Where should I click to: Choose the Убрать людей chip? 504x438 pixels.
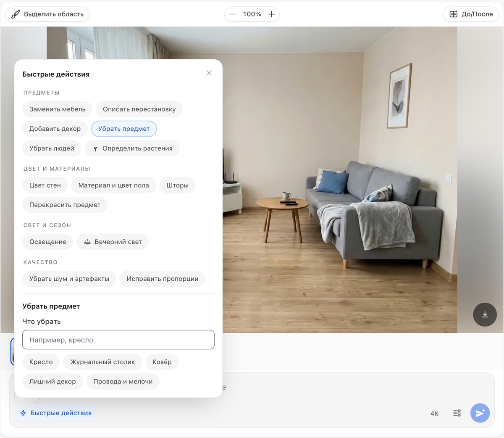tap(52, 148)
